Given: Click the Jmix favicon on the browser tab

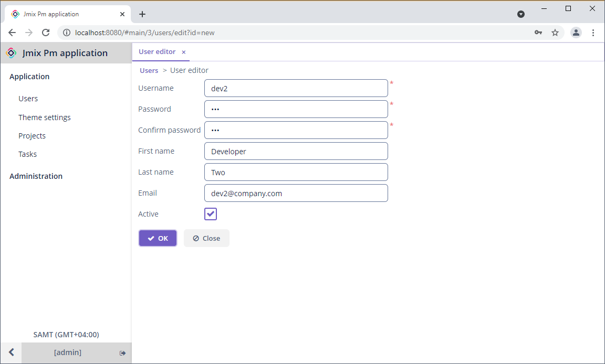Looking at the screenshot, I should pos(15,14).
